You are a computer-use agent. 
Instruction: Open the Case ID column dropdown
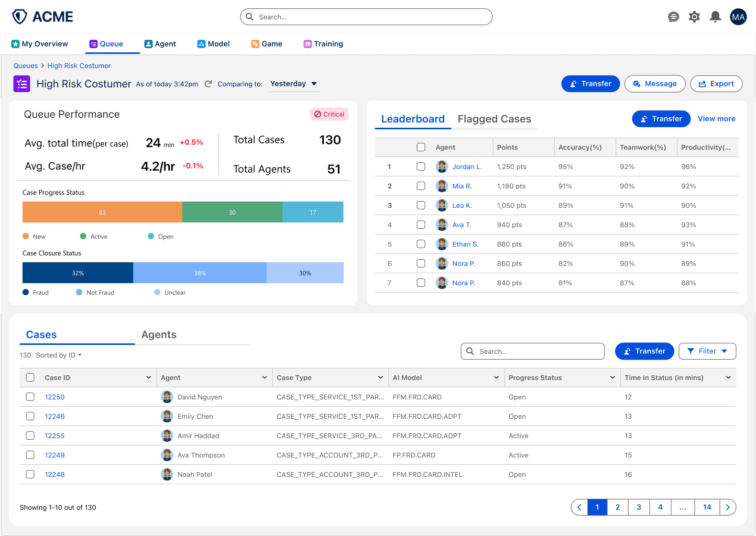[x=149, y=377]
